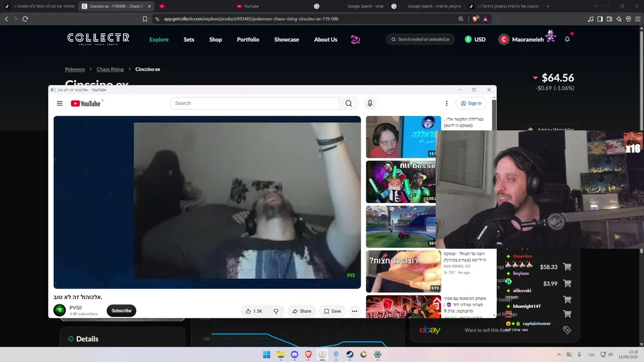Open Discord from the taskbar
644x362 pixels.
pyautogui.click(x=295, y=354)
